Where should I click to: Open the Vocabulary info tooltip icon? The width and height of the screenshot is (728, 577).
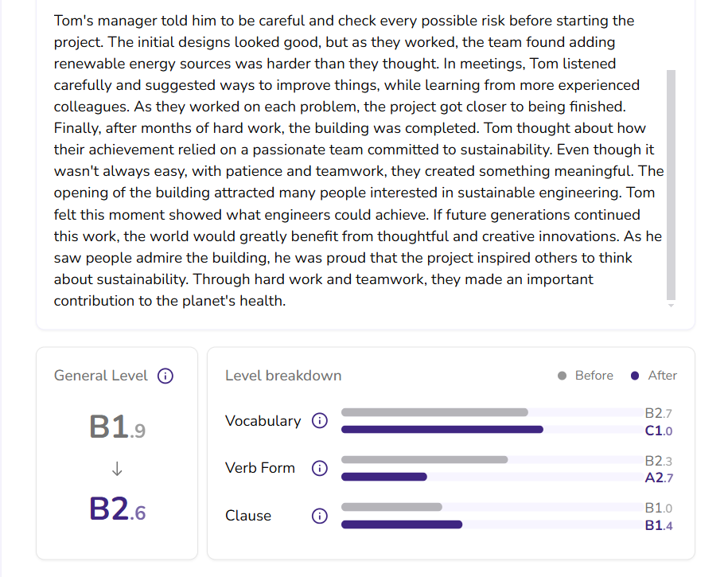pyautogui.click(x=319, y=421)
